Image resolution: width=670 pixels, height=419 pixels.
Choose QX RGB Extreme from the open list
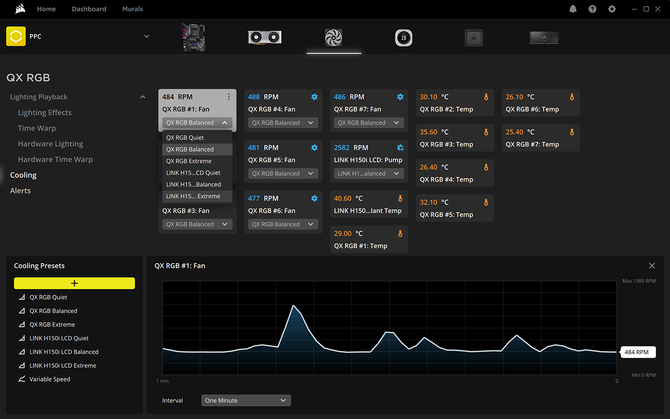coord(197,161)
